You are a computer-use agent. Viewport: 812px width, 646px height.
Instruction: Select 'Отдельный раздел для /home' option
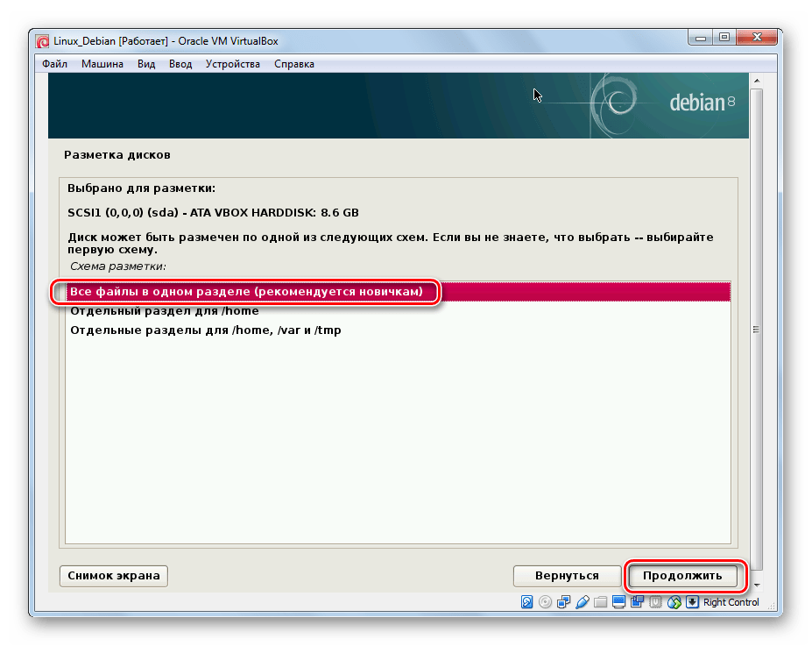tap(165, 311)
